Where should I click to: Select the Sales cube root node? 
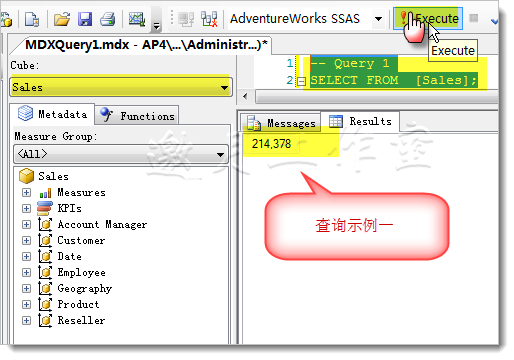[53, 176]
